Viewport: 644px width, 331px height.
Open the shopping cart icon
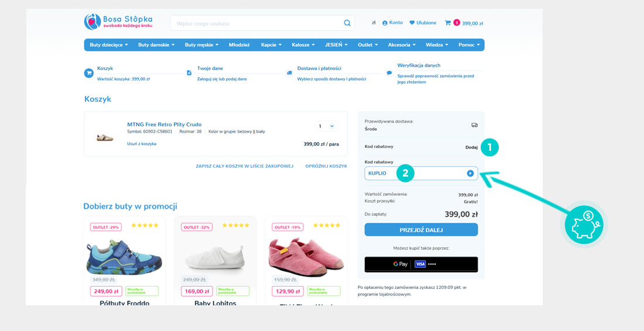pos(448,23)
